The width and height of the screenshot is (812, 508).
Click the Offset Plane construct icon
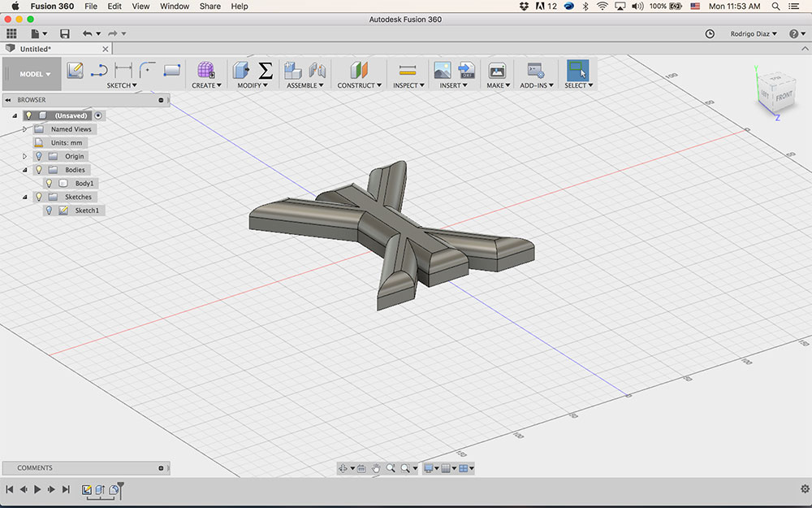pyautogui.click(x=359, y=70)
